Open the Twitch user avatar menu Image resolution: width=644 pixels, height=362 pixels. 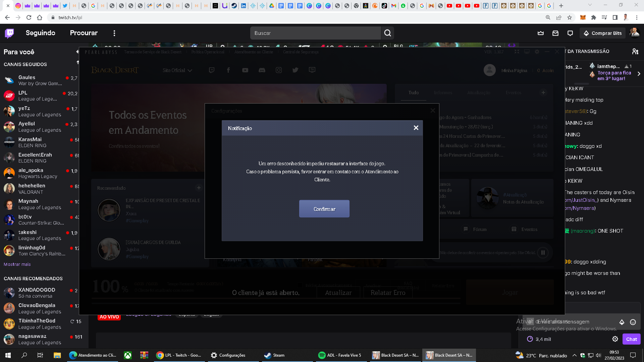click(x=634, y=33)
